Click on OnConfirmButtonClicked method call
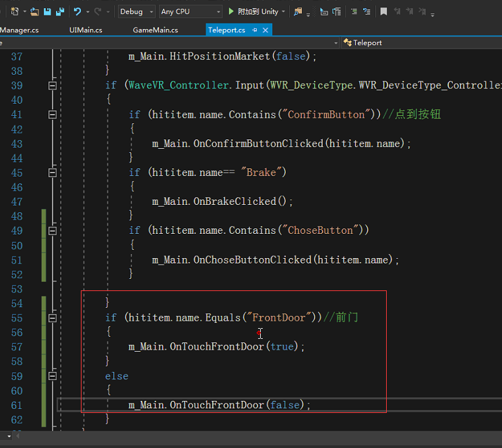Viewport: 502px width, 448px height. pos(258,143)
